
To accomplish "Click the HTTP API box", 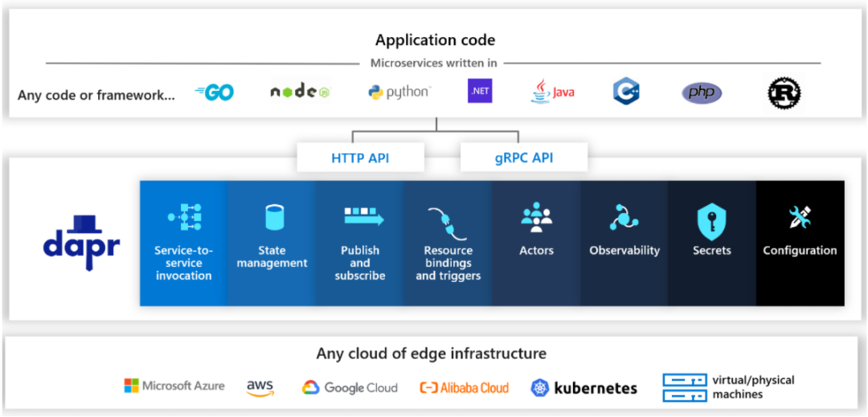I will (360, 157).
